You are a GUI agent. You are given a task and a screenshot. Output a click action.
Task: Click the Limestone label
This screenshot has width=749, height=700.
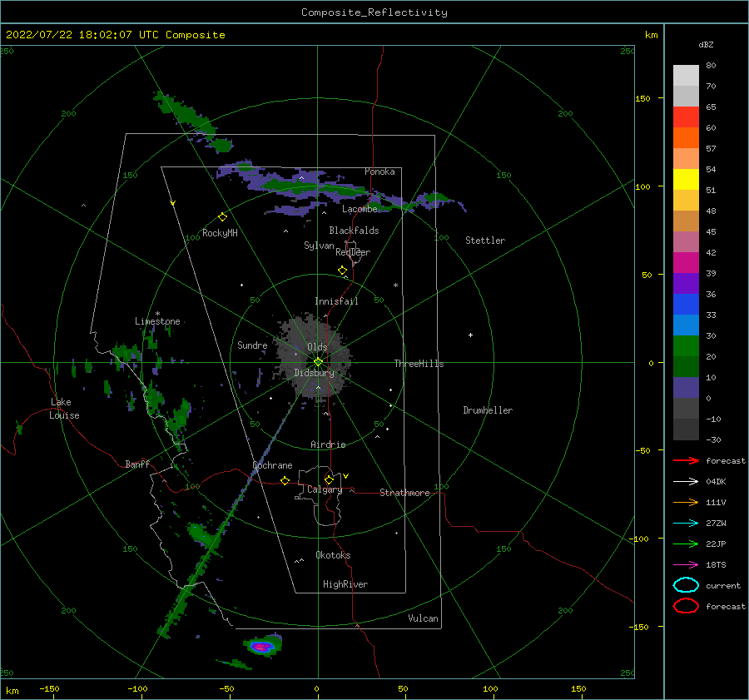click(157, 321)
